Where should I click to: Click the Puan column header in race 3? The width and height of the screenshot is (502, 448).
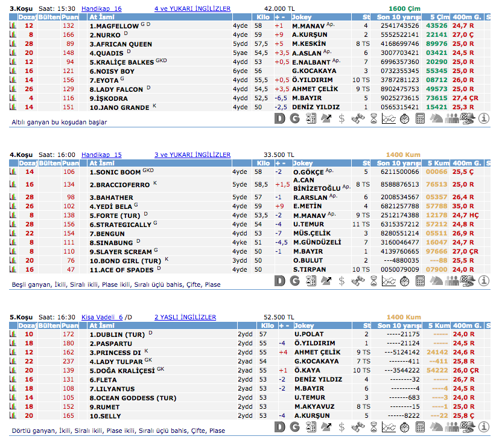tap(70, 18)
